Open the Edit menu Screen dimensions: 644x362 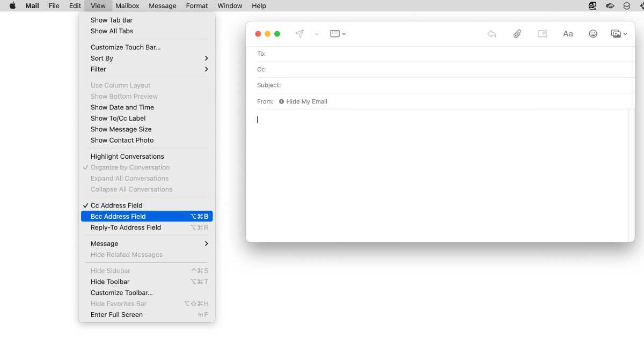click(x=75, y=6)
